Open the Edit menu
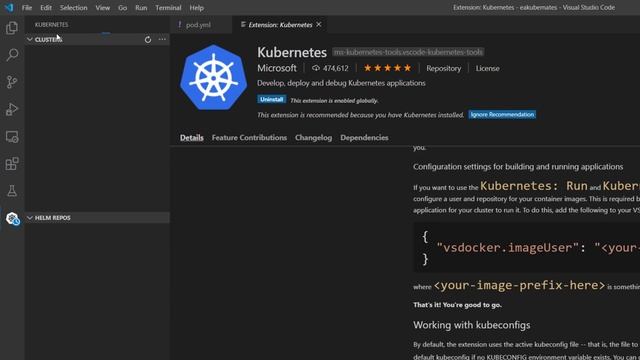This screenshot has width=640, height=360. pos(46,8)
